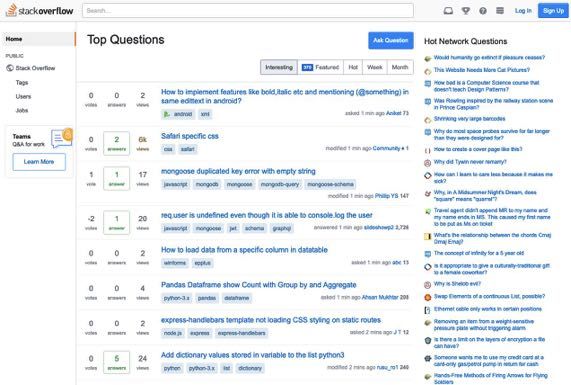Click site icon beside 'Travel agent didn't append MR'

click(x=428, y=212)
